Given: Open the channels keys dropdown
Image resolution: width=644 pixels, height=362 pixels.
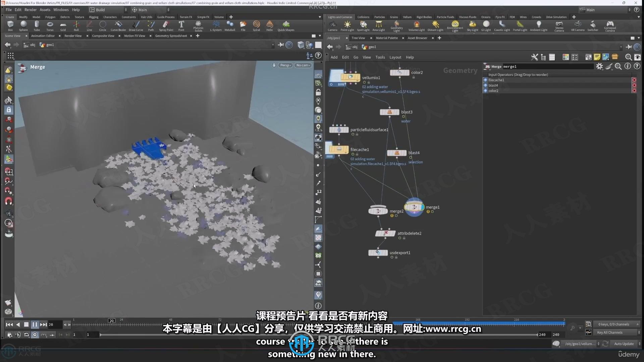Looking at the screenshot, I should coord(616,324).
